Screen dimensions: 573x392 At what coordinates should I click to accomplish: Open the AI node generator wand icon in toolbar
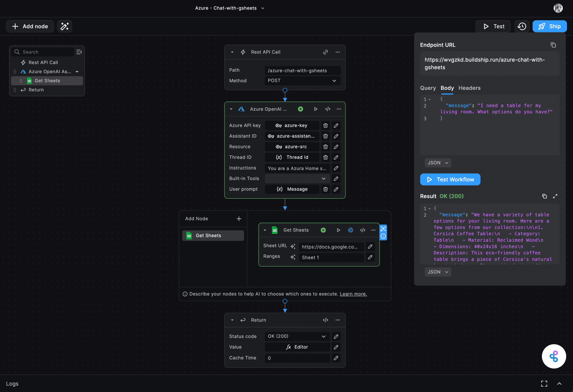[64, 26]
